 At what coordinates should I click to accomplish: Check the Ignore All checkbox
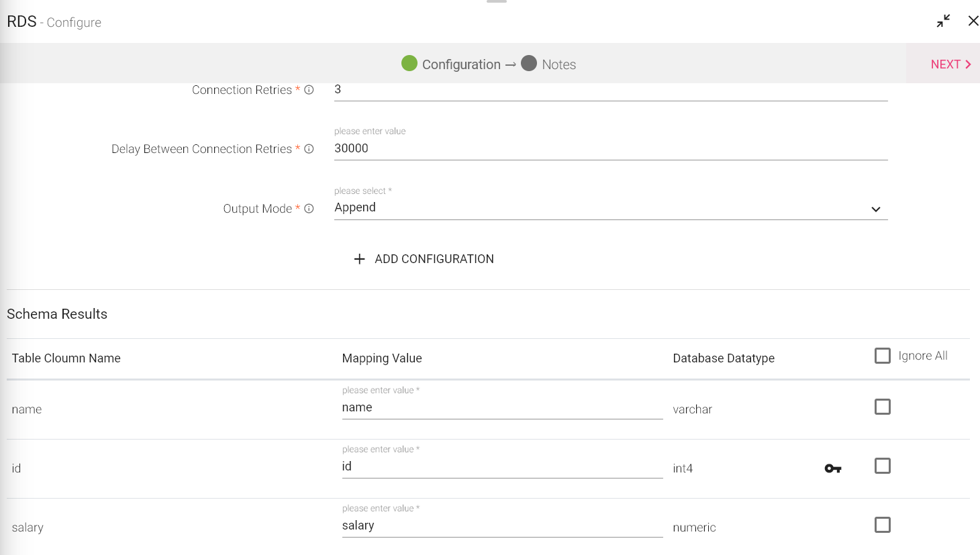[x=883, y=356]
